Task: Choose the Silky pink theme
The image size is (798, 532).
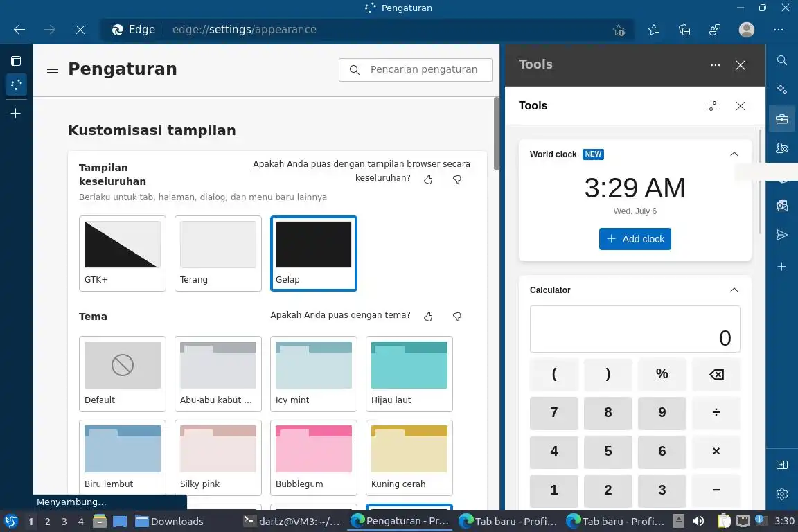Action: [x=218, y=458]
